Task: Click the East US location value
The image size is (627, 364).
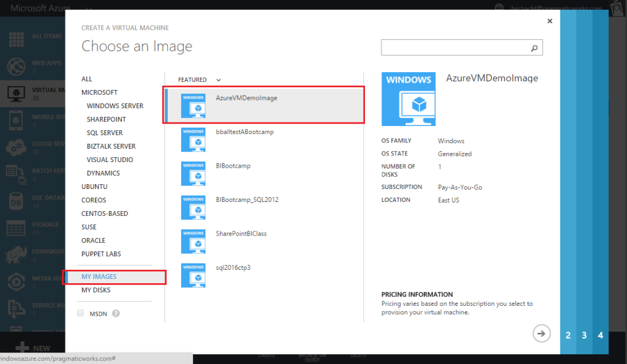Action: pyautogui.click(x=448, y=200)
